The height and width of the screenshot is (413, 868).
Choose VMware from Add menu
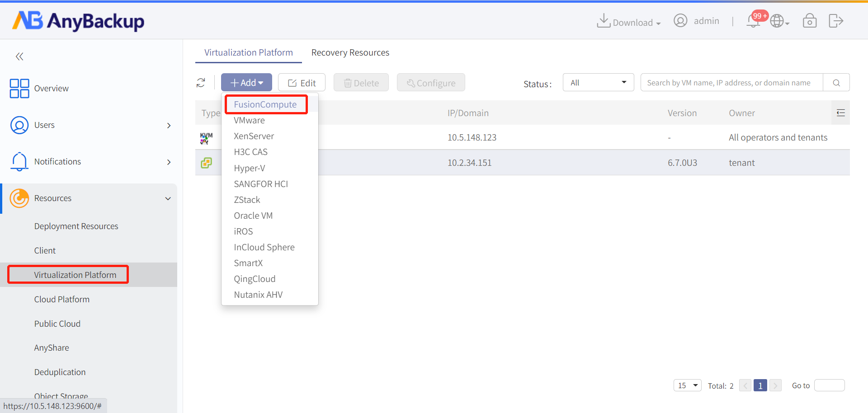click(x=249, y=120)
